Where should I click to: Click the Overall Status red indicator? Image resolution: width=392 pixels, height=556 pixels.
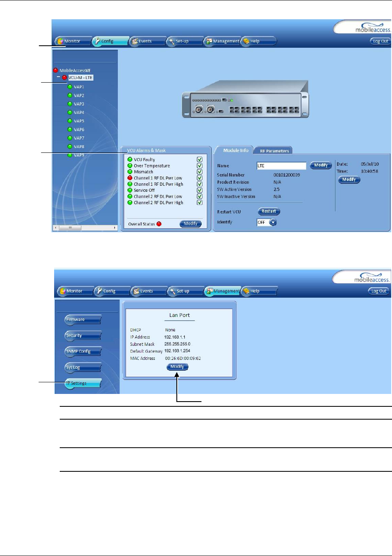159,224
